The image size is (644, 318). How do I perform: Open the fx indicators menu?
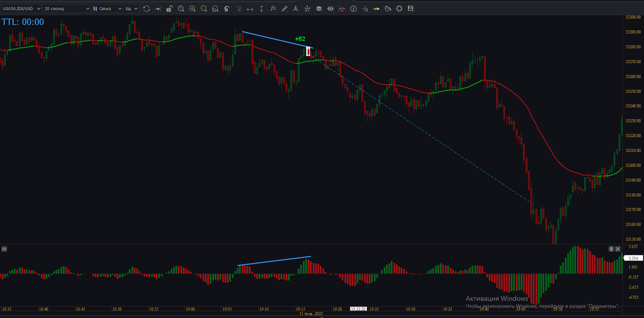pyautogui.click(x=273, y=8)
